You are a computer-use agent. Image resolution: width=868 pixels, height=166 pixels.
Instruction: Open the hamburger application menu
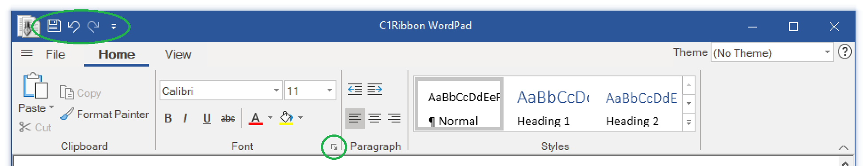tap(27, 53)
